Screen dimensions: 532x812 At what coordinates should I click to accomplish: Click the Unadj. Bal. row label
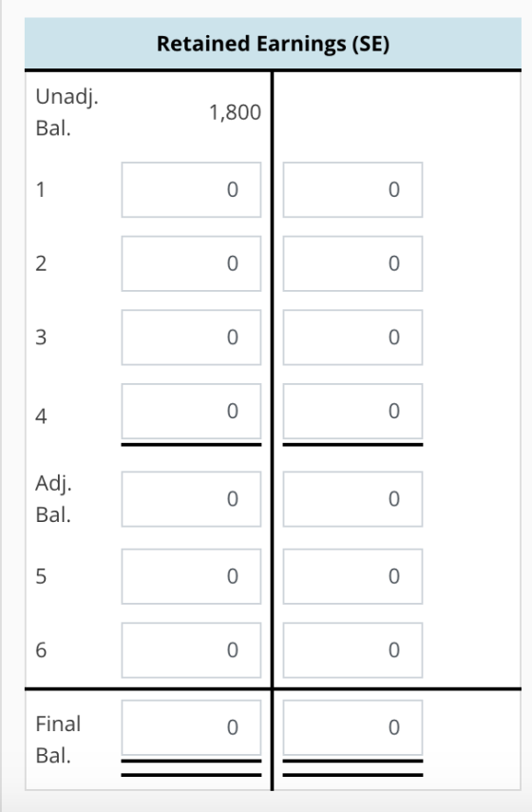tap(66, 112)
